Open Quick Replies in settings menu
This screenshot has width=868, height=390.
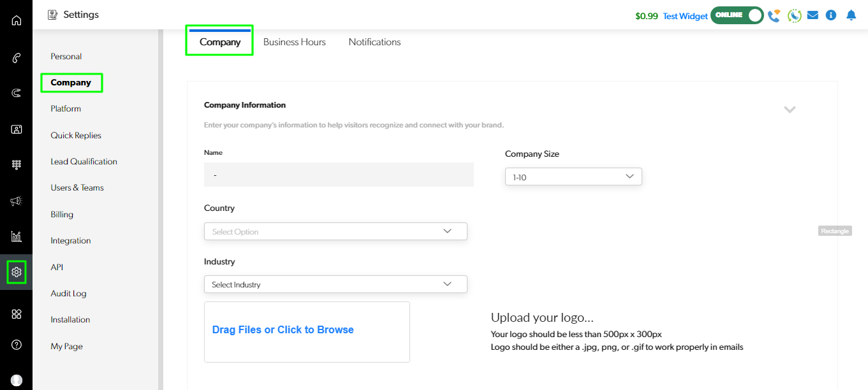76,135
